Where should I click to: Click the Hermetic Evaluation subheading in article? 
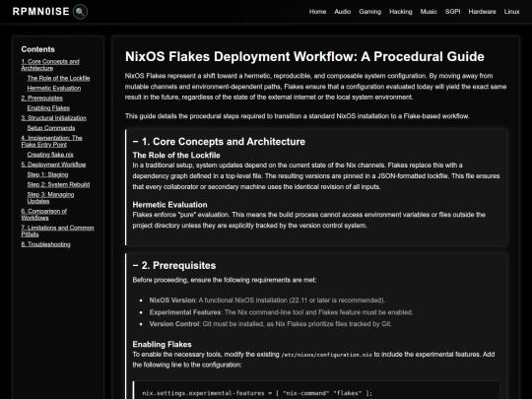click(169, 205)
